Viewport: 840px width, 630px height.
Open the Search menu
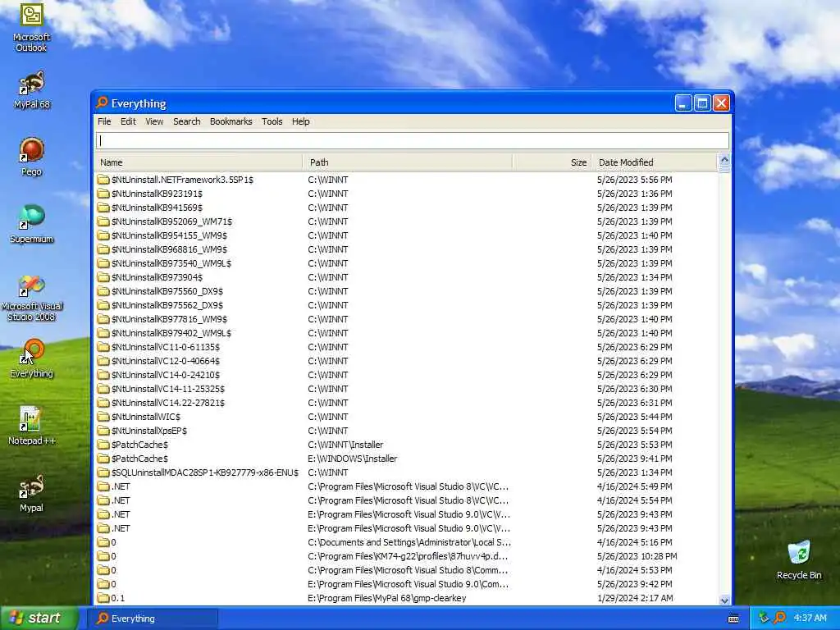[x=186, y=121]
